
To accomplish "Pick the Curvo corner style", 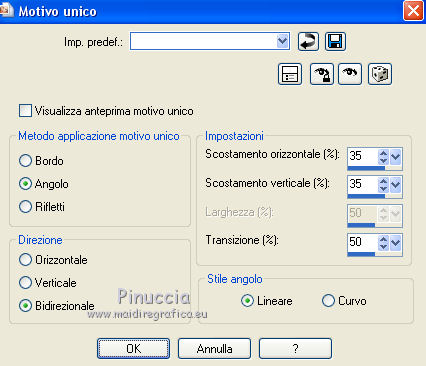I will (x=328, y=301).
